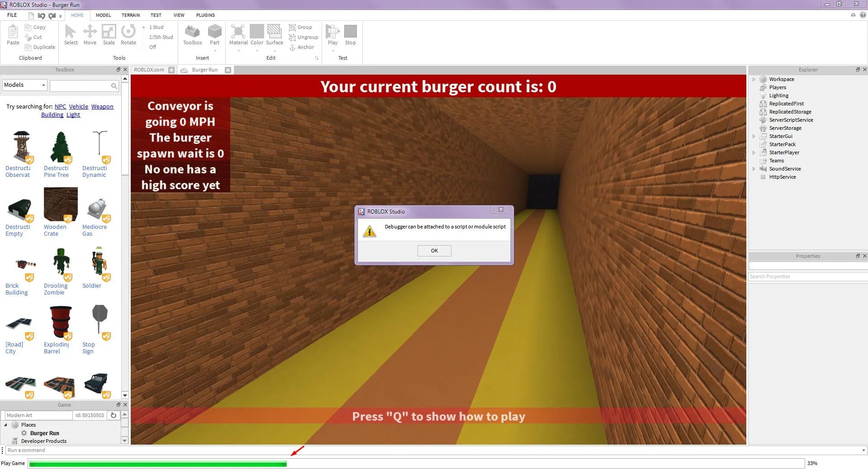The height and width of the screenshot is (470, 868).
Task: Select the Wooden Crate model thumbnail
Action: pyautogui.click(x=61, y=205)
